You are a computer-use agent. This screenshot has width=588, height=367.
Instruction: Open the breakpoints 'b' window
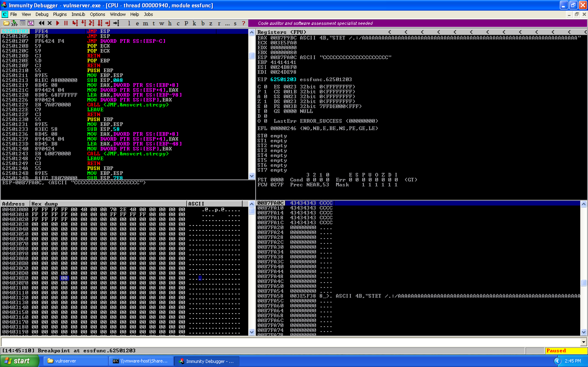[x=203, y=23]
